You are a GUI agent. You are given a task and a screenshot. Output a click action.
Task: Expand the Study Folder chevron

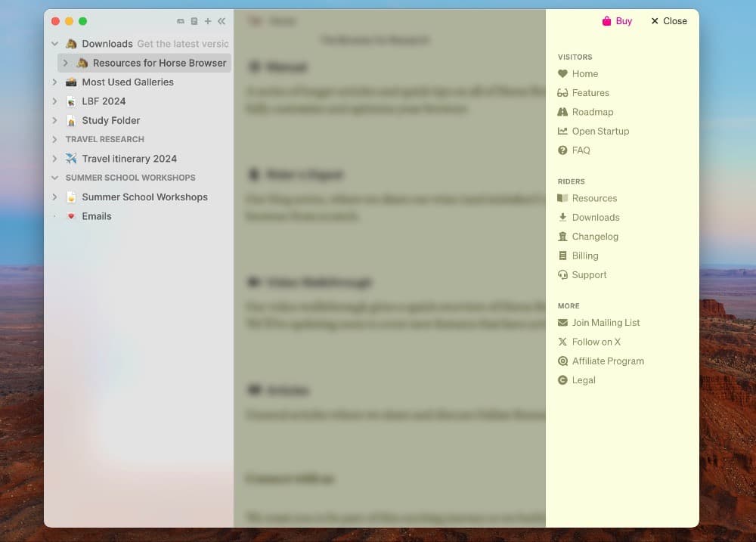54,121
